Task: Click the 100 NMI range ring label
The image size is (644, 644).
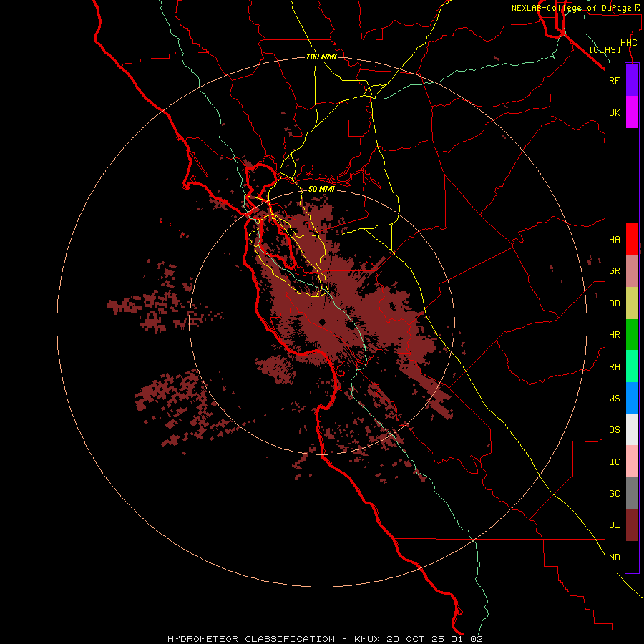Action: point(321,57)
